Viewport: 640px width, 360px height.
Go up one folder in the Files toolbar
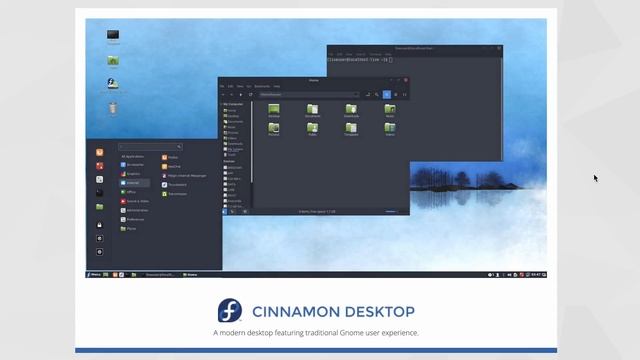[241, 95]
